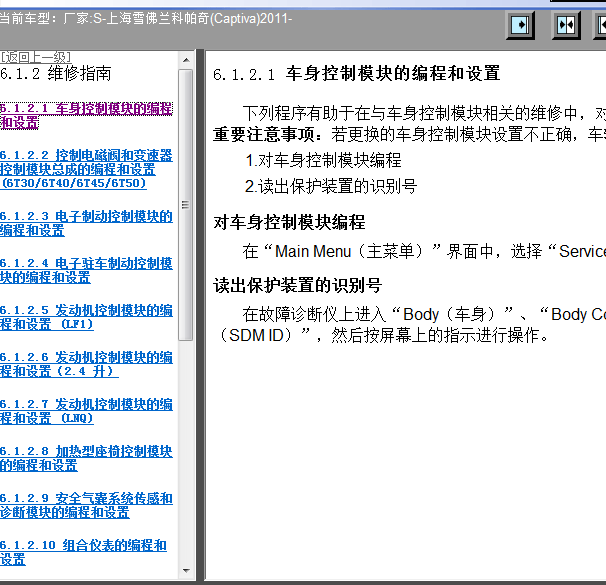This screenshot has width=606, height=585.
Task: Open 6.1.2.10 组合仪表的编程和设置 link
Action: (83, 552)
